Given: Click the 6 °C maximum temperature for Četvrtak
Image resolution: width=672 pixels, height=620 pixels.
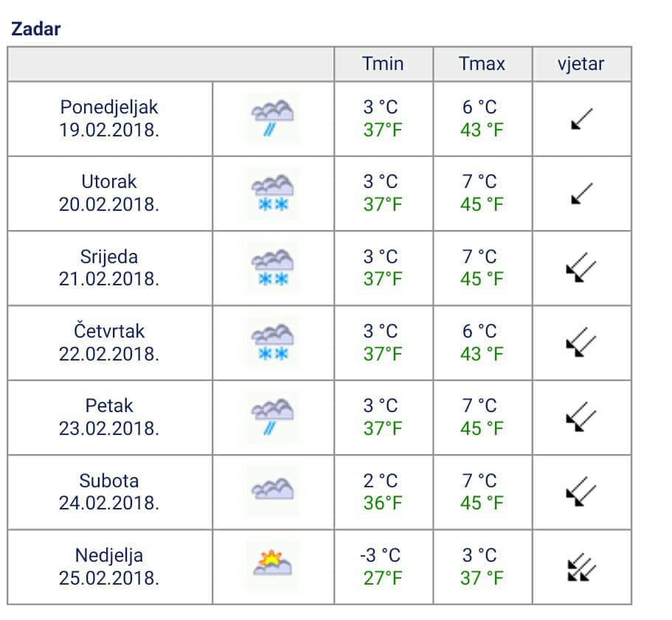Looking at the screenshot, I should click(479, 332).
